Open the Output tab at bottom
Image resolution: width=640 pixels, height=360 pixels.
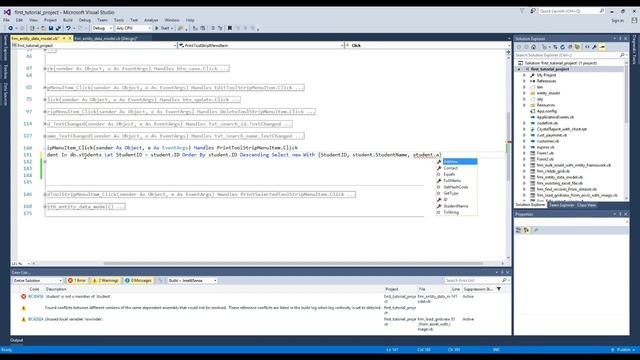tap(17, 340)
